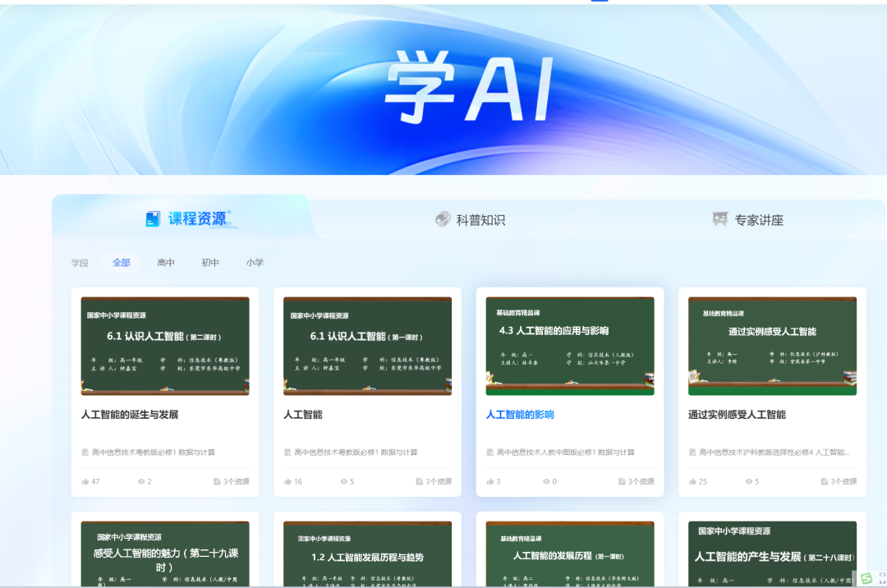Image resolution: width=887 pixels, height=588 pixels.
Task: Select the 高中 grade filter
Action: point(166,262)
